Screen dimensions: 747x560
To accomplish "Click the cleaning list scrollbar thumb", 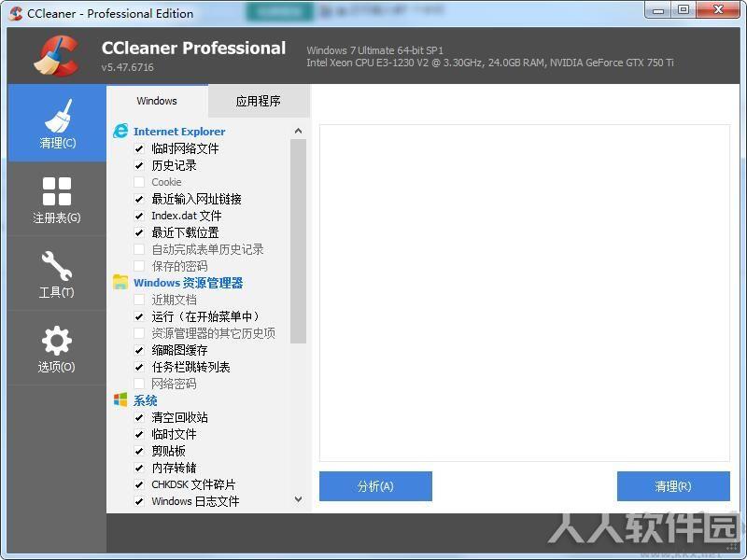I will pyautogui.click(x=298, y=241).
